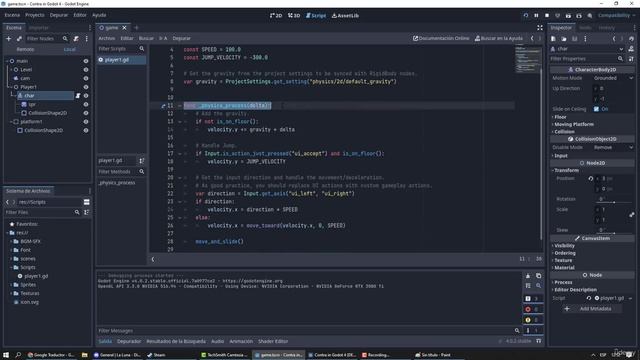Open the char node documentation icon

pos(631,49)
